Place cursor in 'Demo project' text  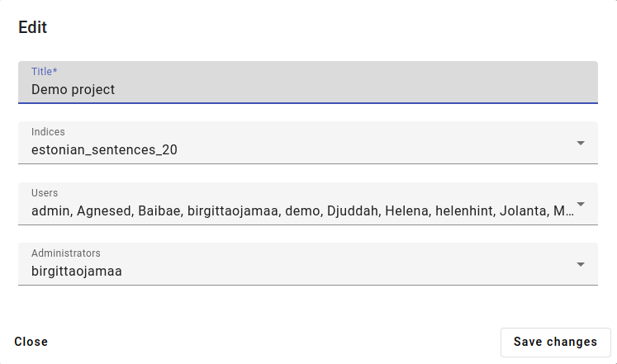(74, 90)
